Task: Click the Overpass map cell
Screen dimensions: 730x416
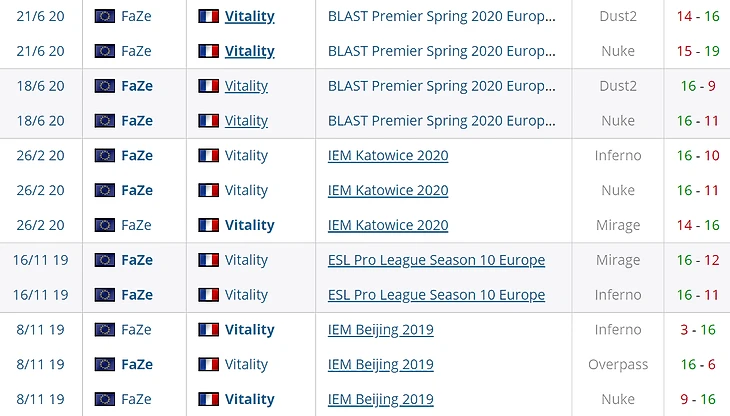Action: click(618, 365)
